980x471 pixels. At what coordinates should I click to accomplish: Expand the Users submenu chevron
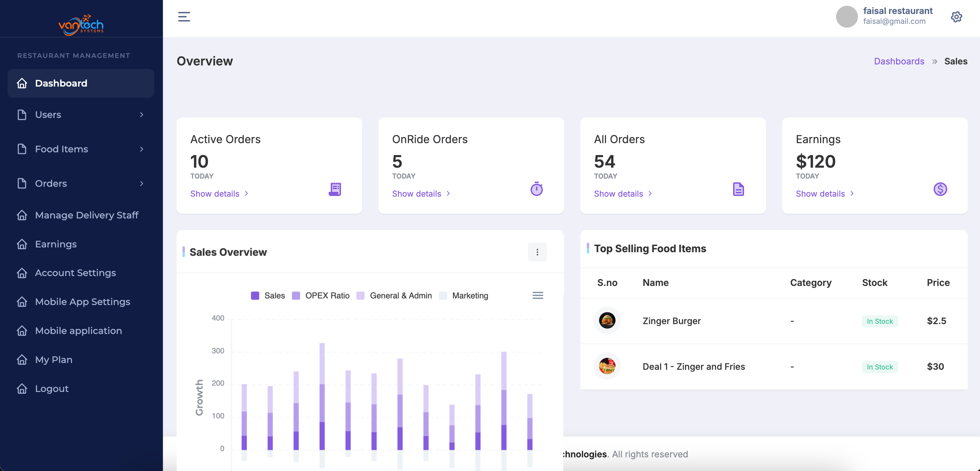(142, 115)
